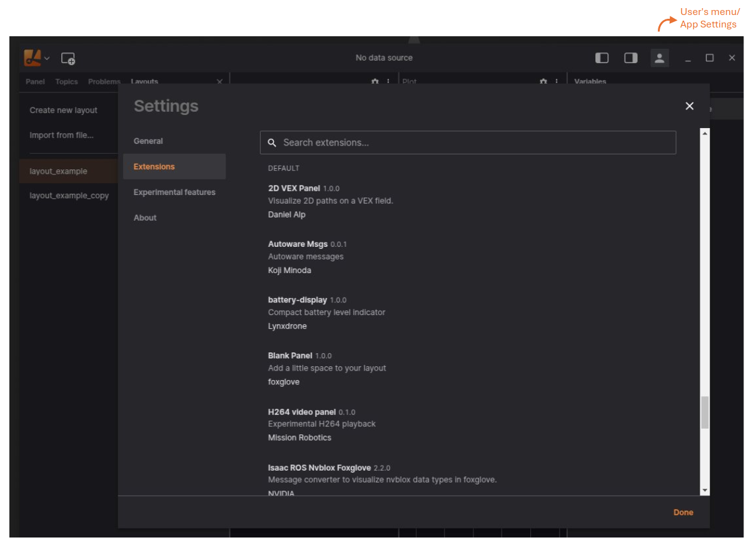Close the Settings dialog with X
The width and height of the screenshot is (756, 545).
(x=690, y=106)
